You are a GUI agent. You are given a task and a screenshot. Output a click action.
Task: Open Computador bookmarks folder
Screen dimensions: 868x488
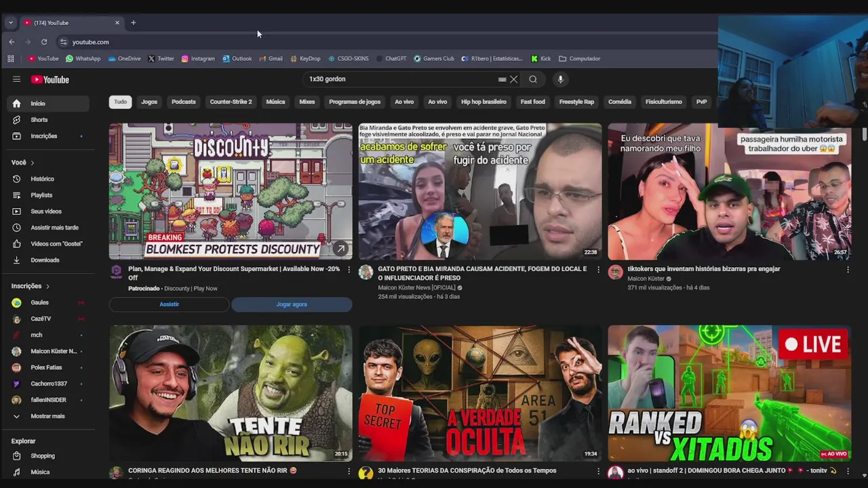click(x=579, y=59)
